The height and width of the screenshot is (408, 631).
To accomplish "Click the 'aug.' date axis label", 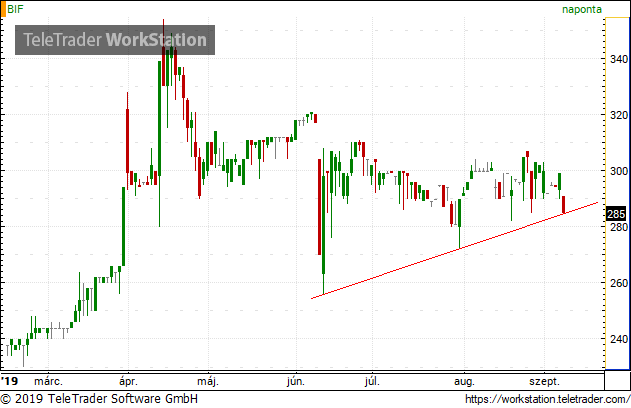I will 464,381.
